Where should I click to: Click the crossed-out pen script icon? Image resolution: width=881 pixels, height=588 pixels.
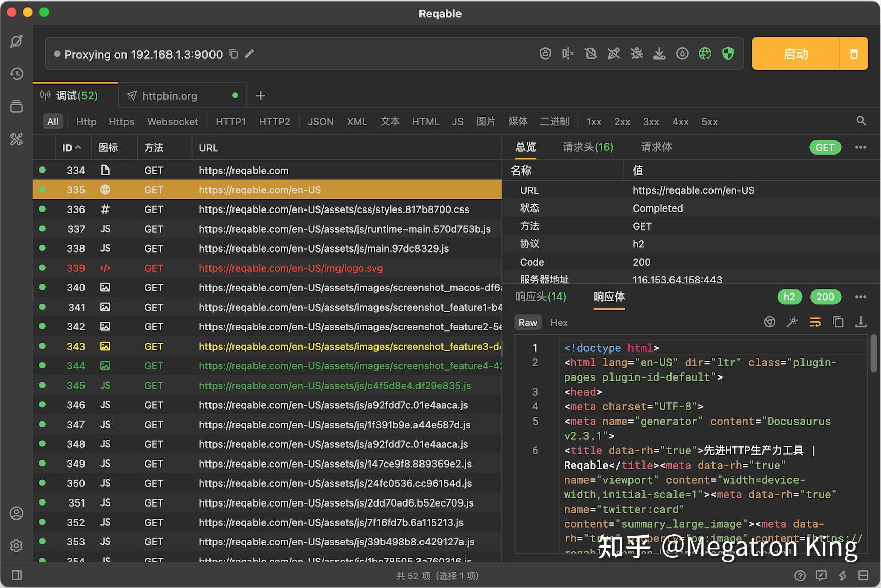click(x=613, y=54)
